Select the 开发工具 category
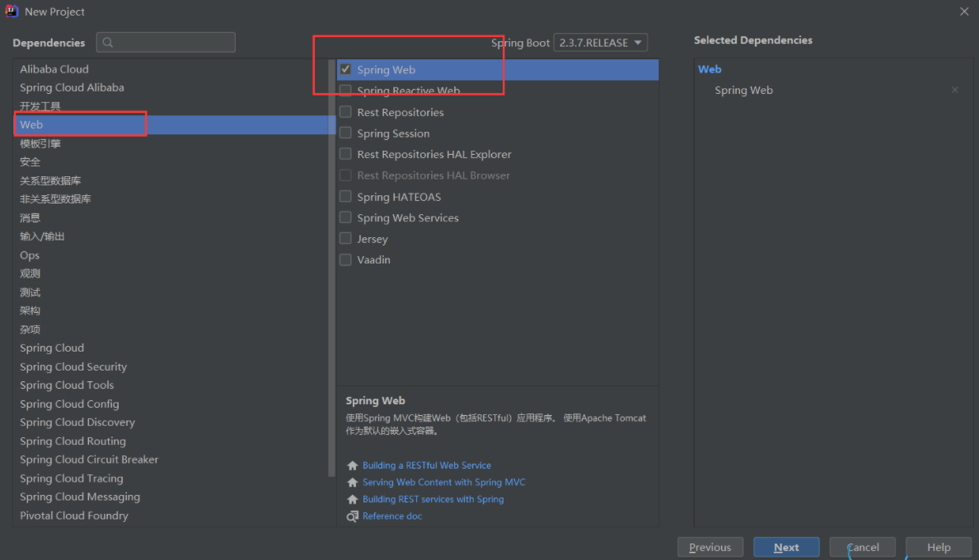 (x=171, y=106)
